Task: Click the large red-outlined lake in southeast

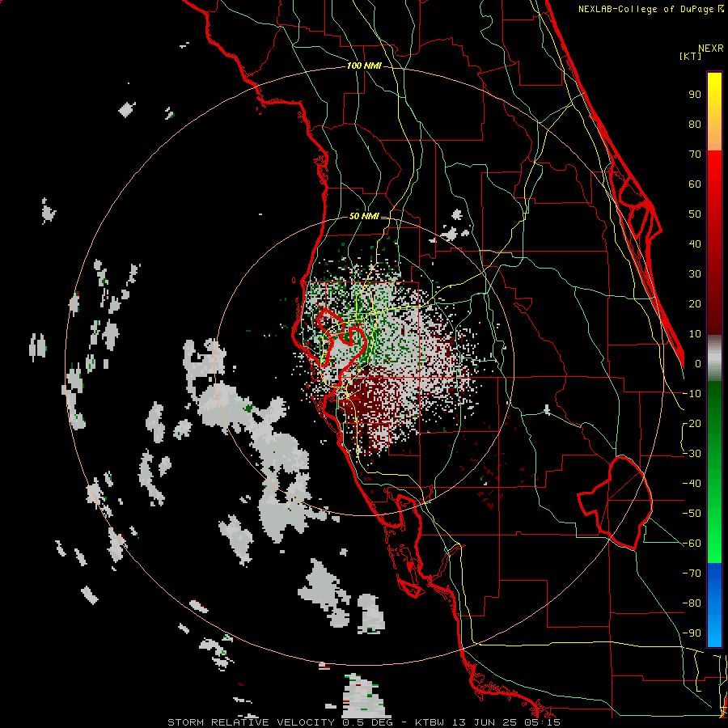Action: click(x=617, y=504)
